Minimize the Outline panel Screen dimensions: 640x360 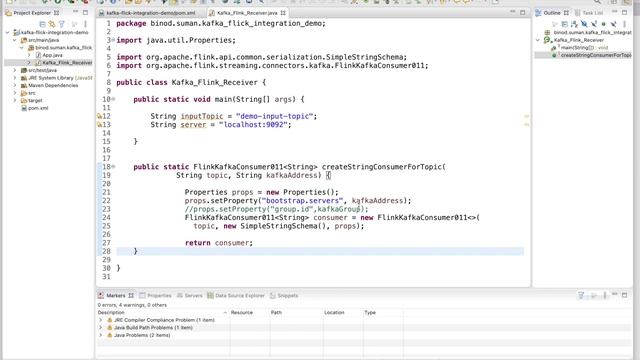[615, 12]
